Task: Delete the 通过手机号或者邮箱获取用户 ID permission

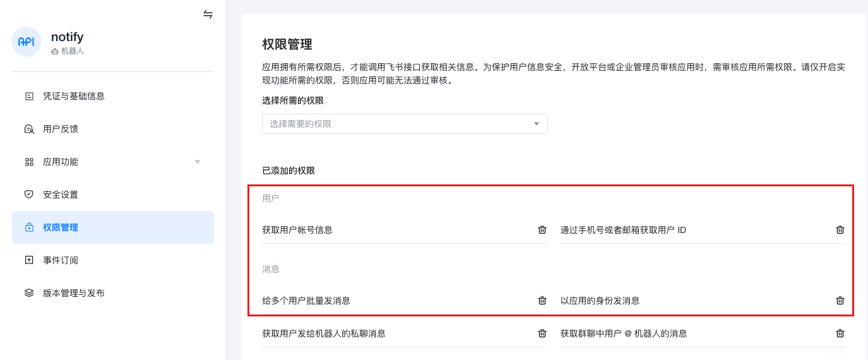Action: [x=840, y=230]
